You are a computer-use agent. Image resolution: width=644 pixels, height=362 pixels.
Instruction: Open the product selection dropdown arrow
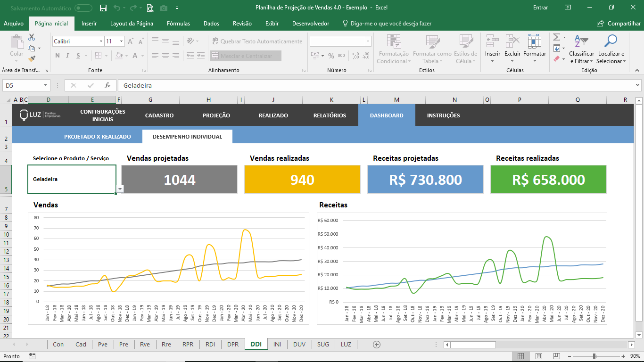point(120,189)
